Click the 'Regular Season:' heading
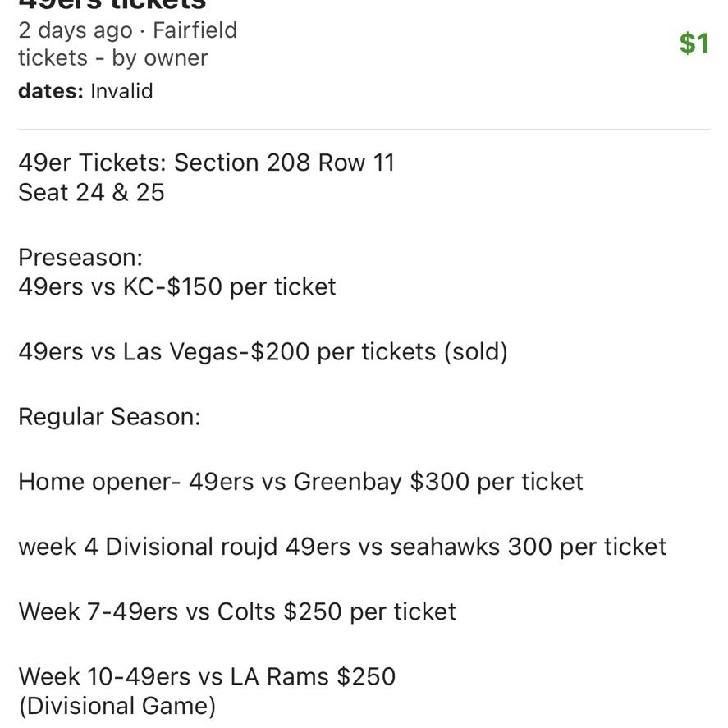The width and height of the screenshot is (728, 728). pos(110,416)
